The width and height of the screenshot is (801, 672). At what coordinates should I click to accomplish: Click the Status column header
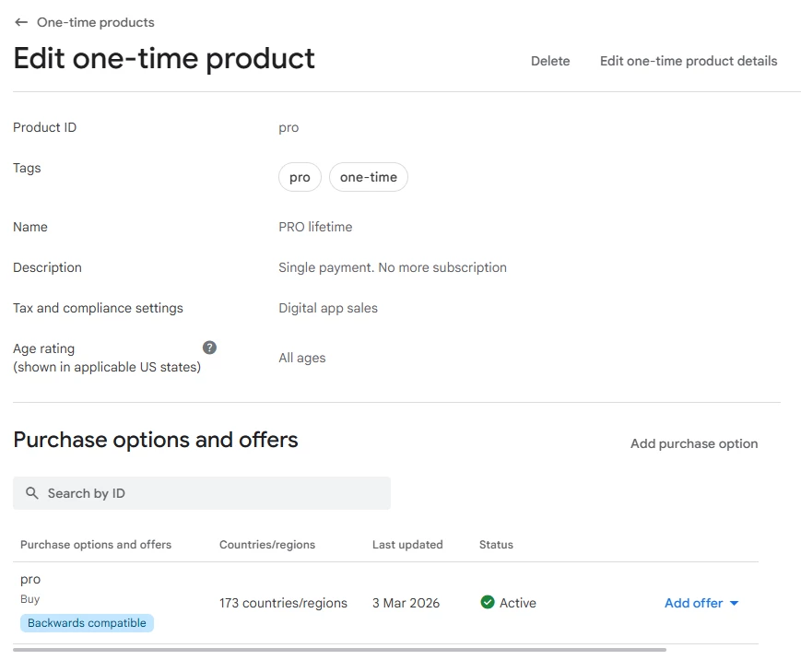496,545
